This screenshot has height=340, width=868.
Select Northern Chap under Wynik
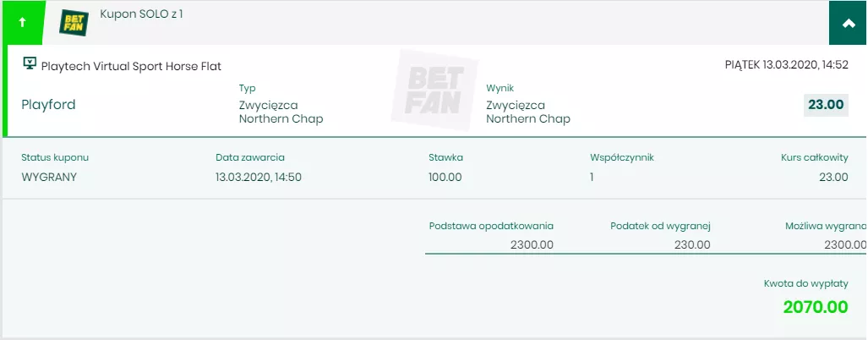528,119
